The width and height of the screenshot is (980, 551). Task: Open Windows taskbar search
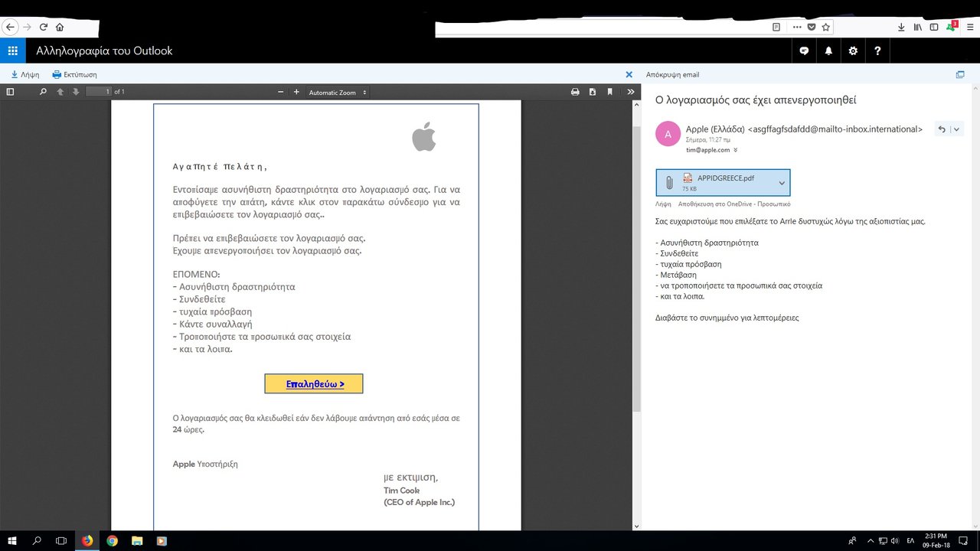click(37, 540)
